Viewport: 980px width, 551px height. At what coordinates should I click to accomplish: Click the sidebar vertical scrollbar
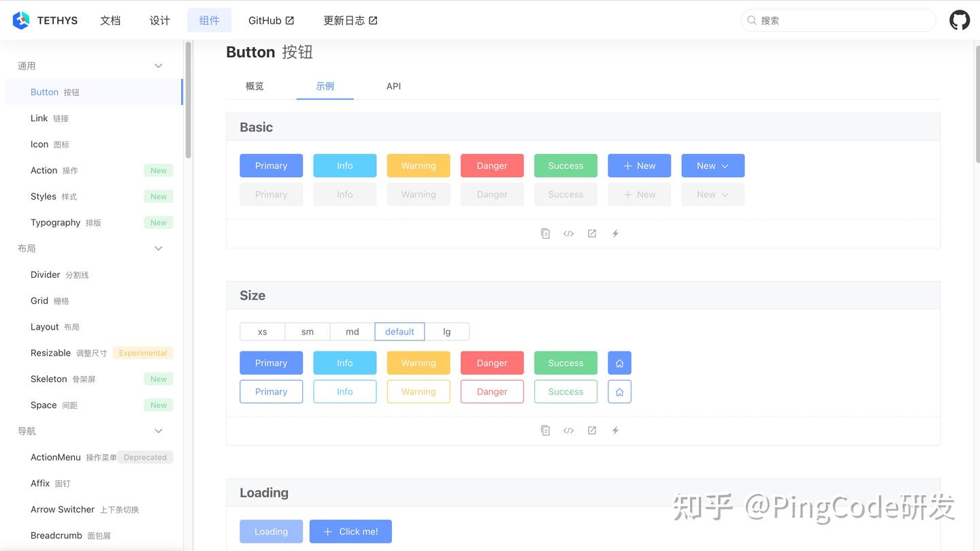click(188, 99)
